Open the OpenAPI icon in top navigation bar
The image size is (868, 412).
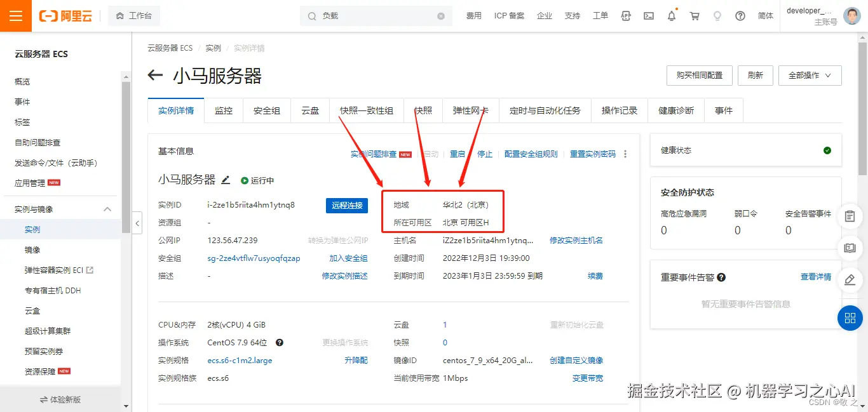click(626, 15)
